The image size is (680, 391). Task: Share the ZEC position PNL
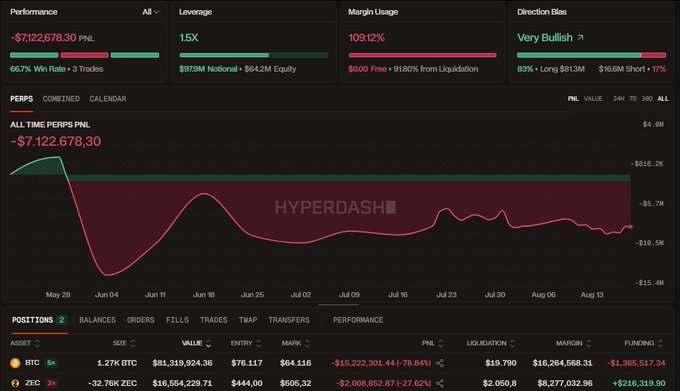(440, 383)
